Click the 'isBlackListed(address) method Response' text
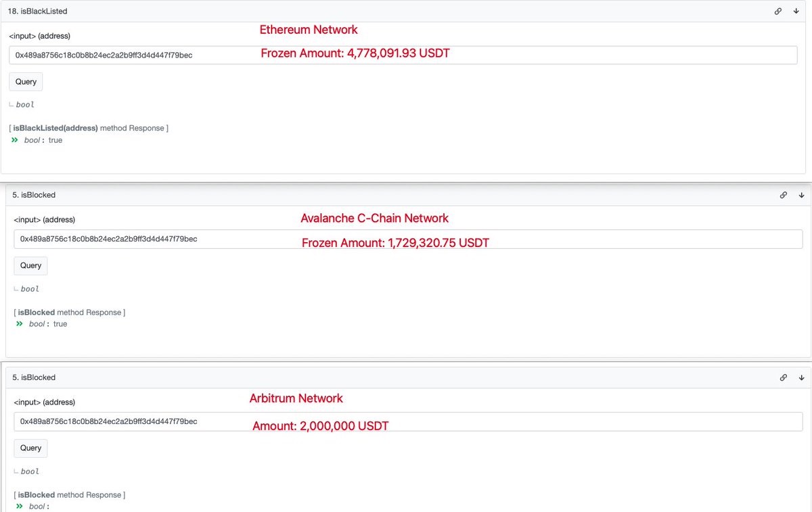 click(x=89, y=128)
